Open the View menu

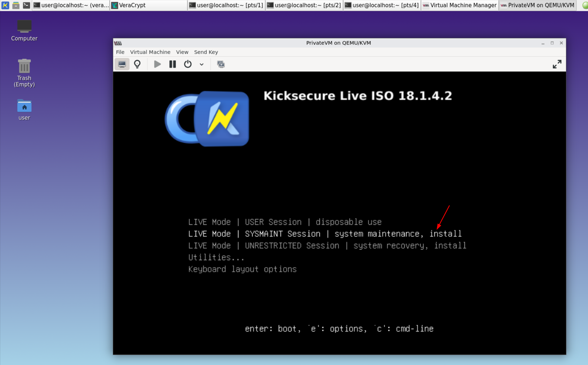(182, 52)
